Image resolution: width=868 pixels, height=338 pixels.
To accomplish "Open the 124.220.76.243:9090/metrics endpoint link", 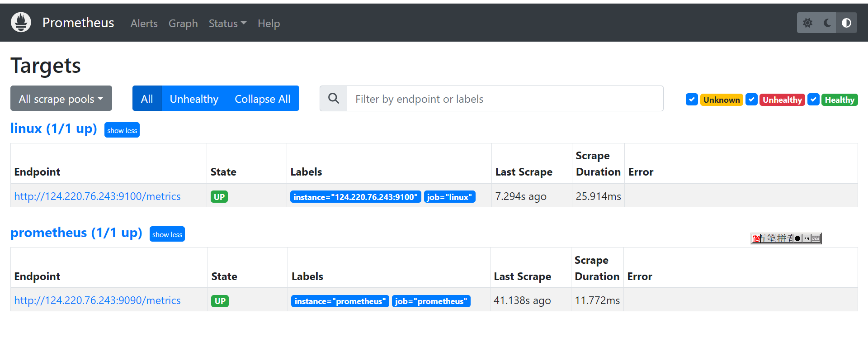I will (97, 300).
